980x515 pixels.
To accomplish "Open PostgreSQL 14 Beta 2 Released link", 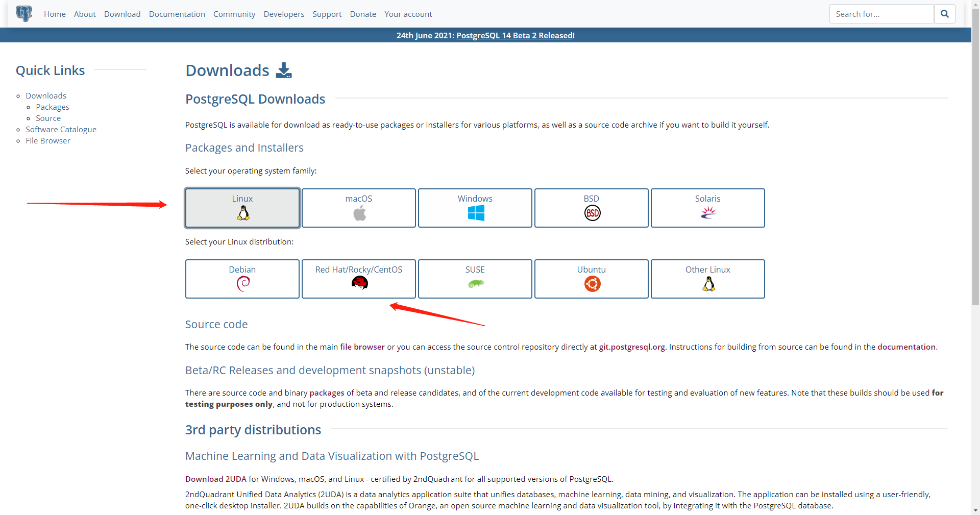I will click(x=516, y=35).
